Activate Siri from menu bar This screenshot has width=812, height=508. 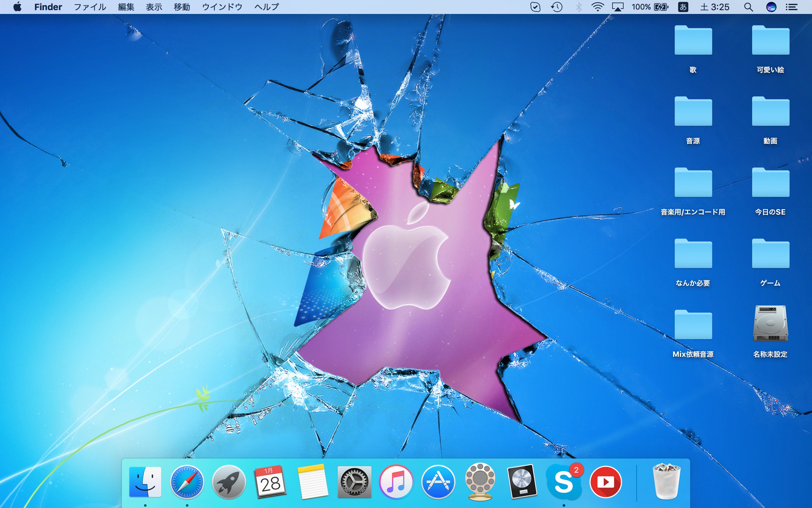coord(771,7)
